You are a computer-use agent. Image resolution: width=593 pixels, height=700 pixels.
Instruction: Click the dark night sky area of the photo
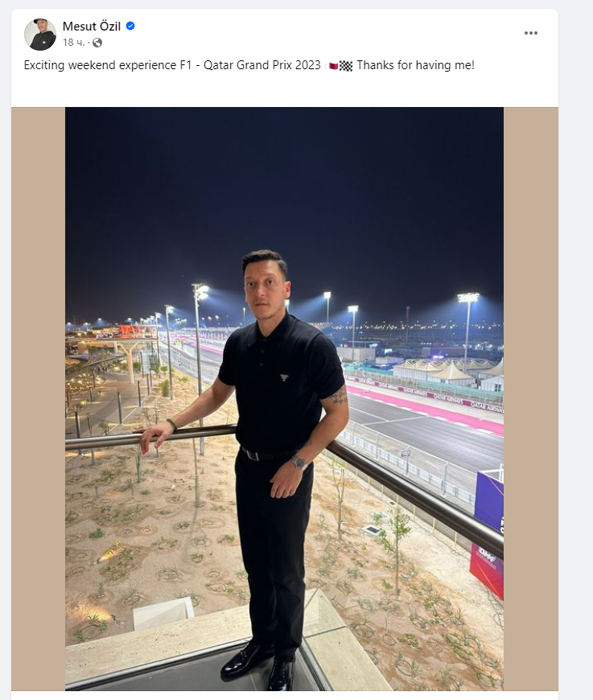pos(285,187)
